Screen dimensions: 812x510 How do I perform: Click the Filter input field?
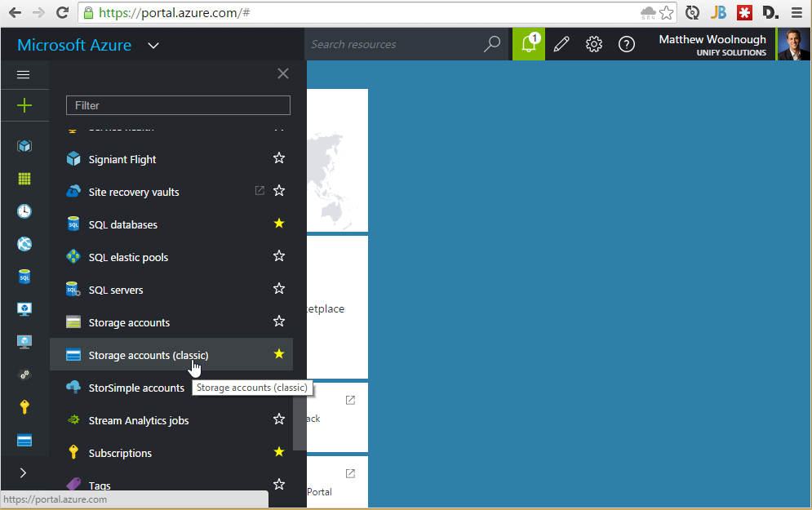pyautogui.click(x=178, y=105)
